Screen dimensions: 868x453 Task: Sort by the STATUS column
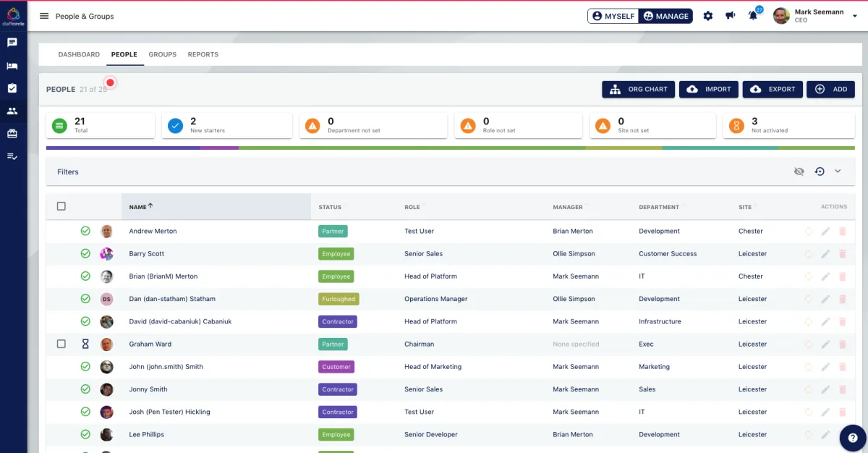click(330, 207)
